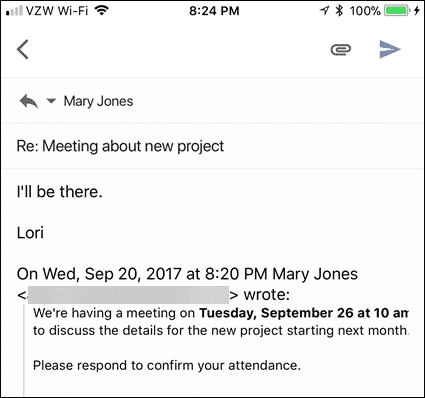Tap the quoted text left border bar
This screenshot has height=398, width=425.
click(x=24, y=350)
